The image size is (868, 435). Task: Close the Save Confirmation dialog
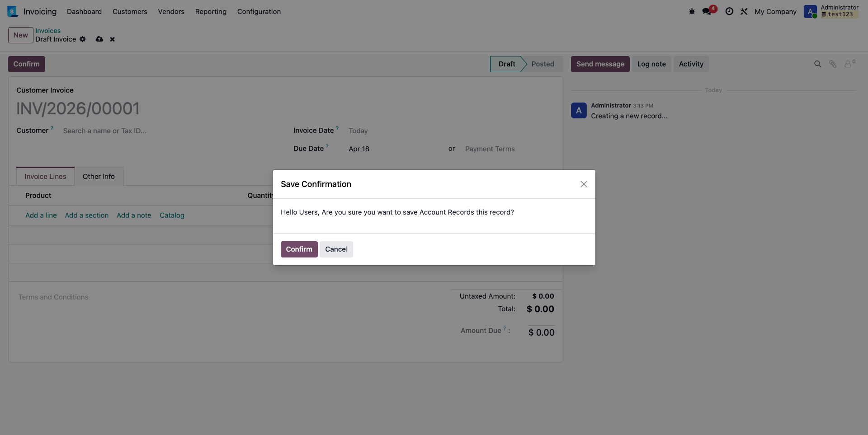pyautogui.click(x=584, y=184)
